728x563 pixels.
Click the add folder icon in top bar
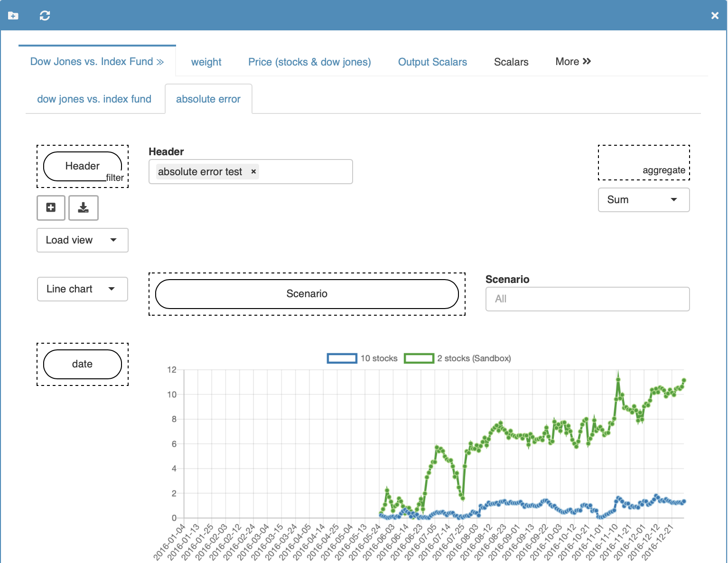pyautogui.click(x=13, y=16)
